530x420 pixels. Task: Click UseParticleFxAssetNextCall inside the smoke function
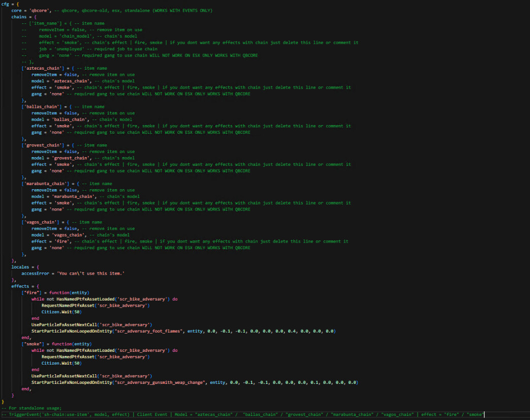coord(64,376)
